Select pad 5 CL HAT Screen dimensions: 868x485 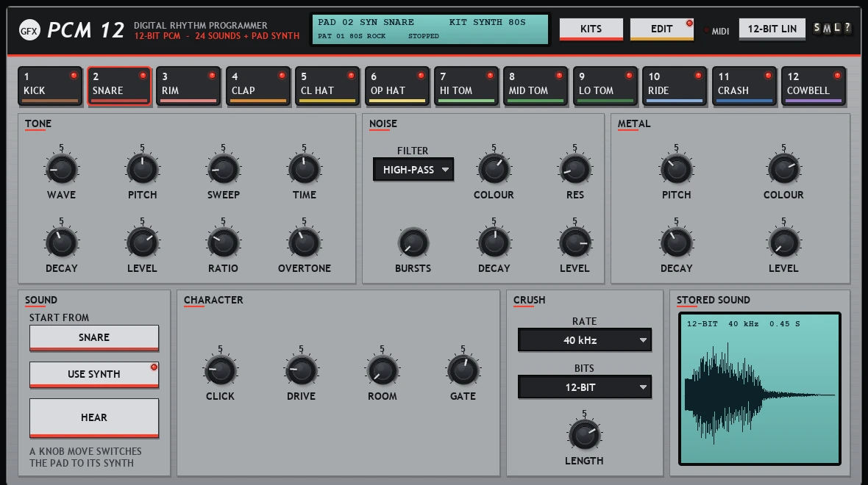[327, 86]
